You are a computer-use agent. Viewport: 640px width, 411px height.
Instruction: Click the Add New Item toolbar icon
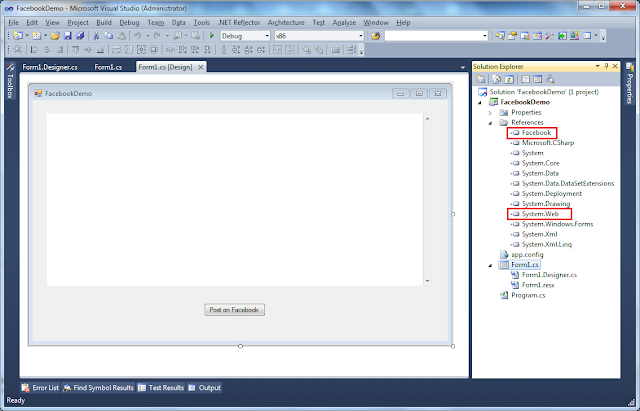tap(37, 36)
